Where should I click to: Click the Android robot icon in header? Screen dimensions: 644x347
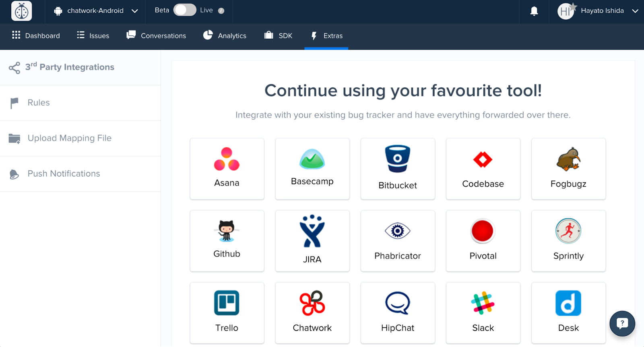[x=58, y=11]
